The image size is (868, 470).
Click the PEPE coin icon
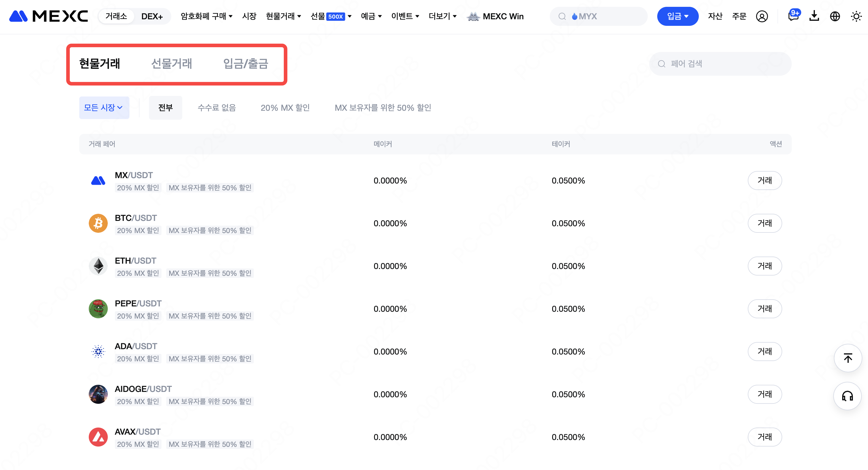point(98,308)
